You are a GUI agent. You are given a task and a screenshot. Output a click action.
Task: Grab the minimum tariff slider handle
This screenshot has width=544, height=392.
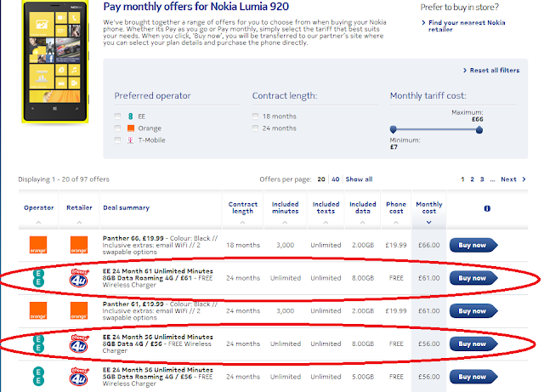393,129
